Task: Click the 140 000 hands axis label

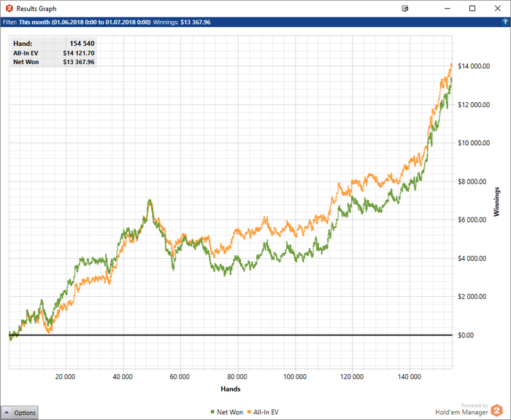Action: pyautogui.click(x=410, y=377)
